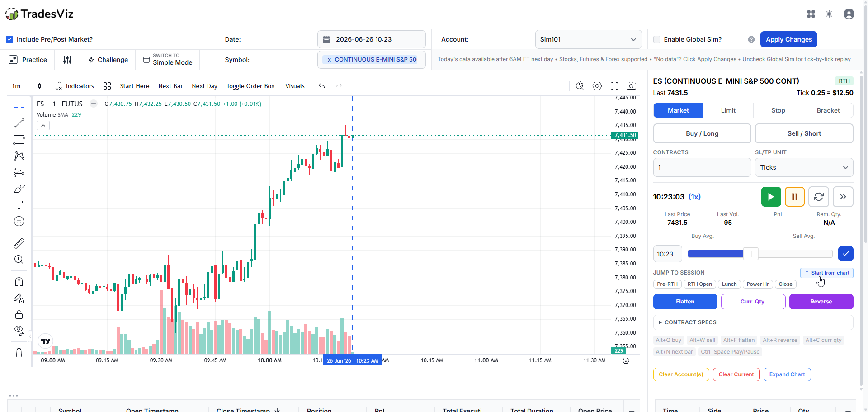Open the SL/TP unit Ticks dropdown
The height and width of the screenshot is (412, 868).
tap(804, 167)
